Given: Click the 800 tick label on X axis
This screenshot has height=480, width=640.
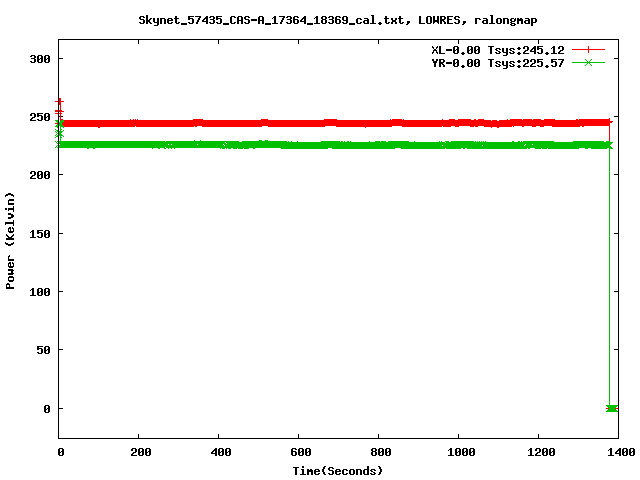Looking at the screenshot, I should (x=381, y=452).
